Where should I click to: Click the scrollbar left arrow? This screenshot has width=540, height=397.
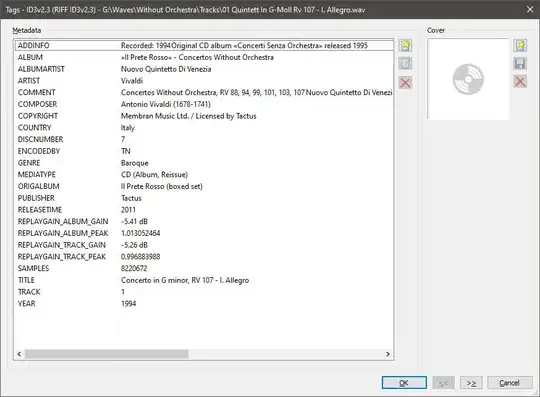coord(19,354)
